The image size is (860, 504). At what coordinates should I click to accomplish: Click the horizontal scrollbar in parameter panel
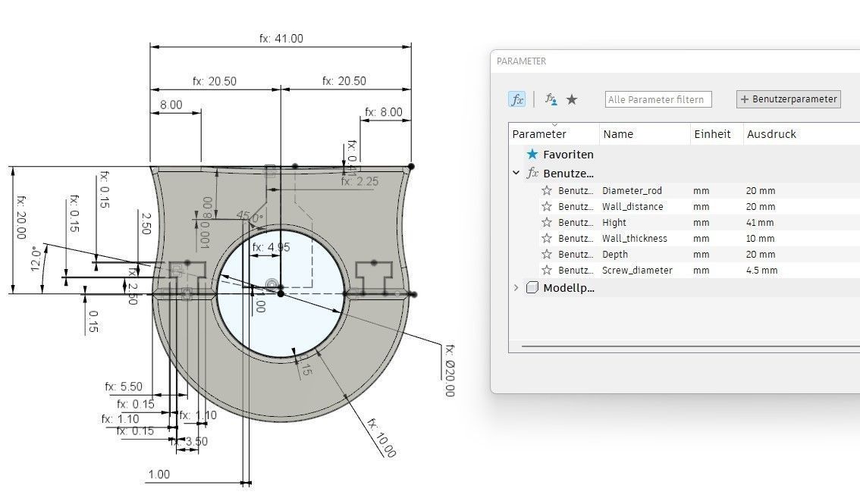pos(690,346)
